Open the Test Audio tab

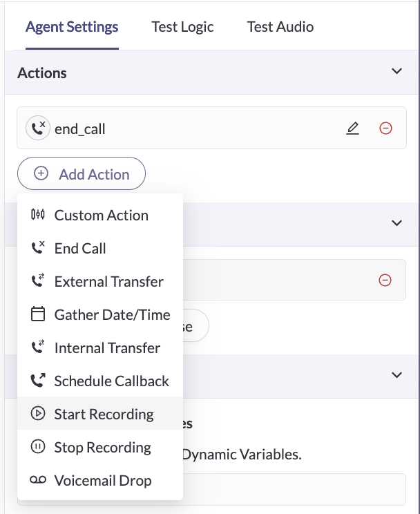coord(280,26)
